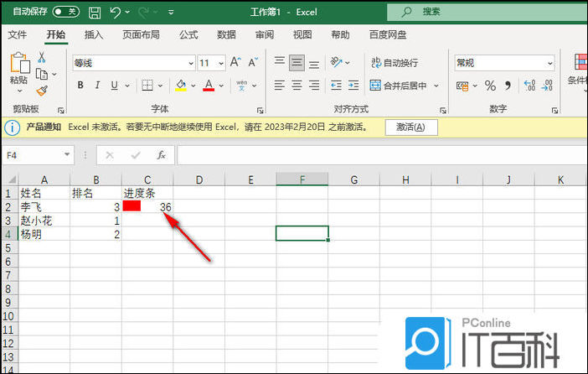Click the Format Painter brush icon

(x=42, y=91)
